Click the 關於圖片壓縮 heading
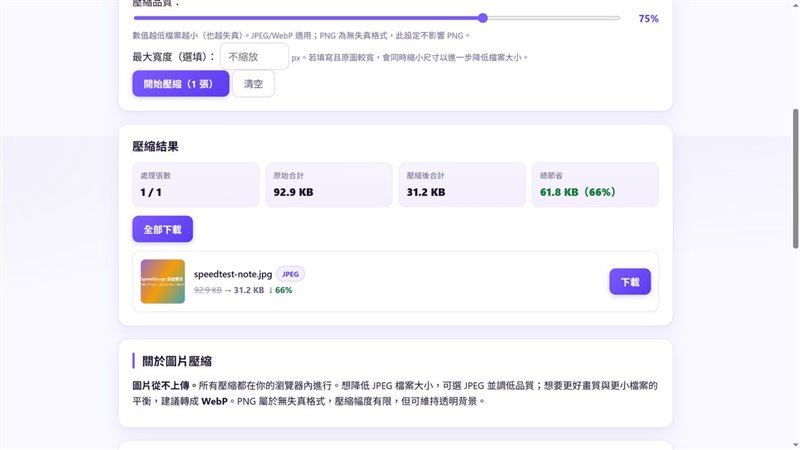Image resolution: width=800 pixels, height=450 pixels. [177, 361]
